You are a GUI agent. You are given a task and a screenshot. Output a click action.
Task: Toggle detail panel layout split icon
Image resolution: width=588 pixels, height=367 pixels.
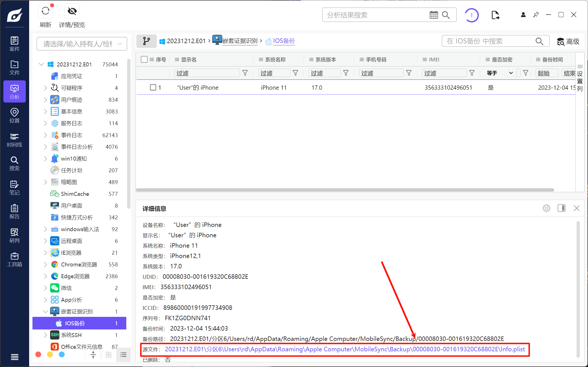(561, 208)
